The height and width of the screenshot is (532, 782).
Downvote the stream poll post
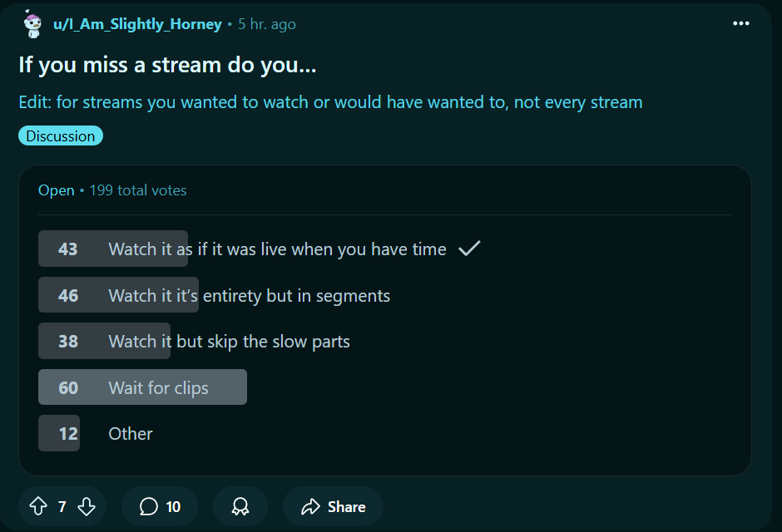click(x=87, y=506)
